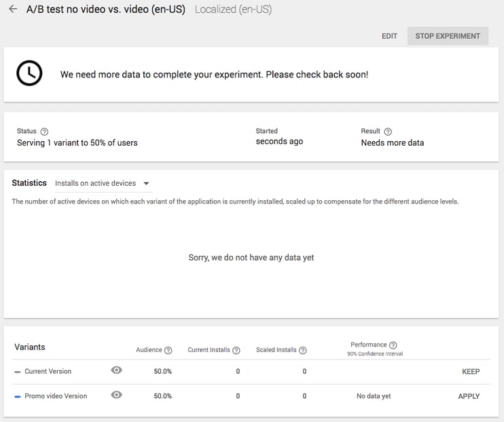This screenshot has width=504, height=422.
Task: Click the 'seconds ago' started value
Action: [x=279, y=141]
